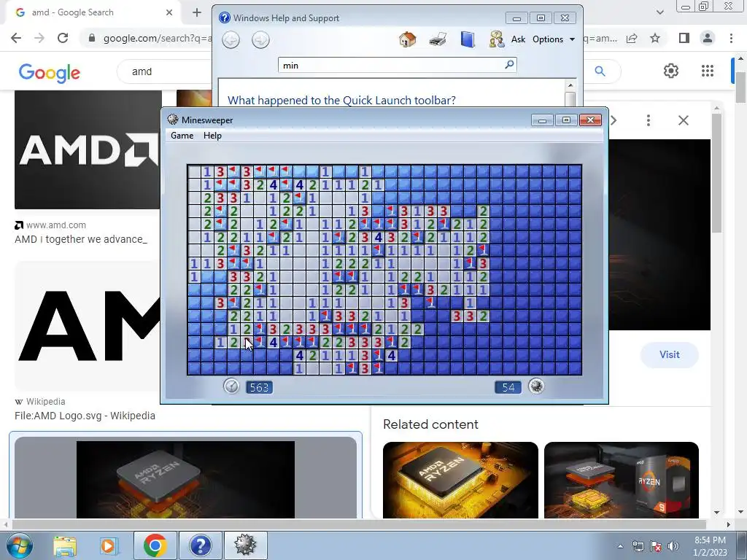Click the Visit button in image preview
This screenshot has height=560, width=747.
pos(670,355)
